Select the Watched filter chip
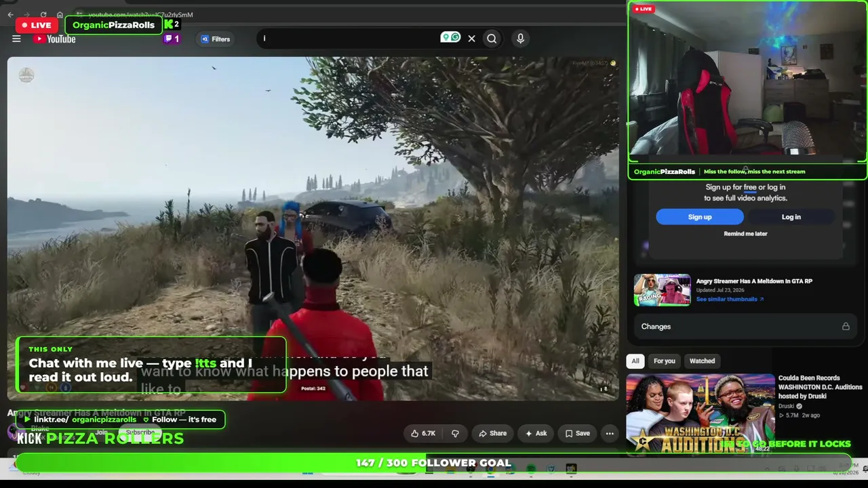 click(702, 361)
